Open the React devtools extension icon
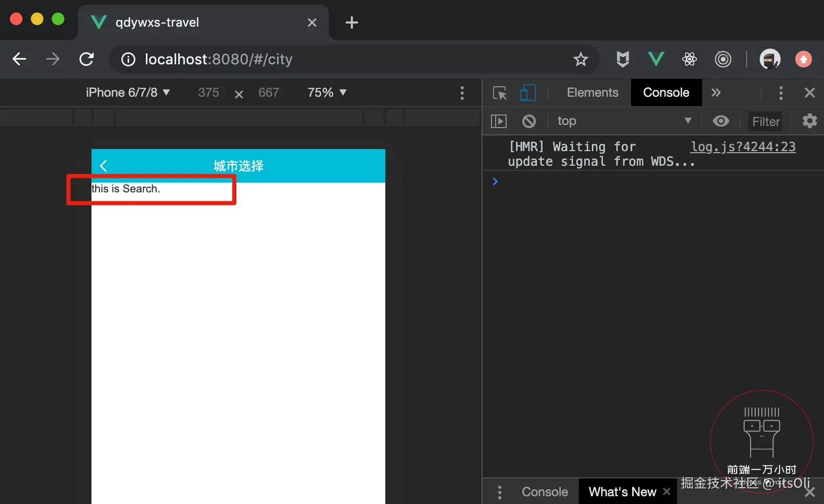This screenshot has height=504, width=824. tap(690, 59)
